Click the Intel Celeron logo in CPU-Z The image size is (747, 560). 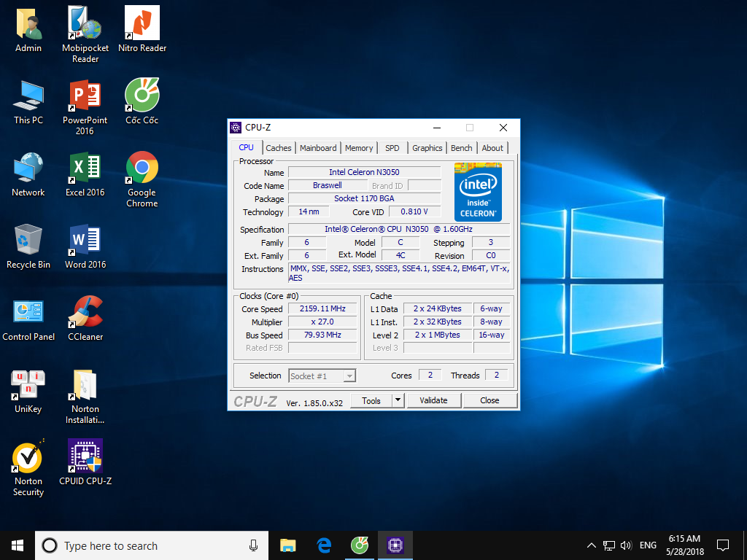click(x=478, y=192)
